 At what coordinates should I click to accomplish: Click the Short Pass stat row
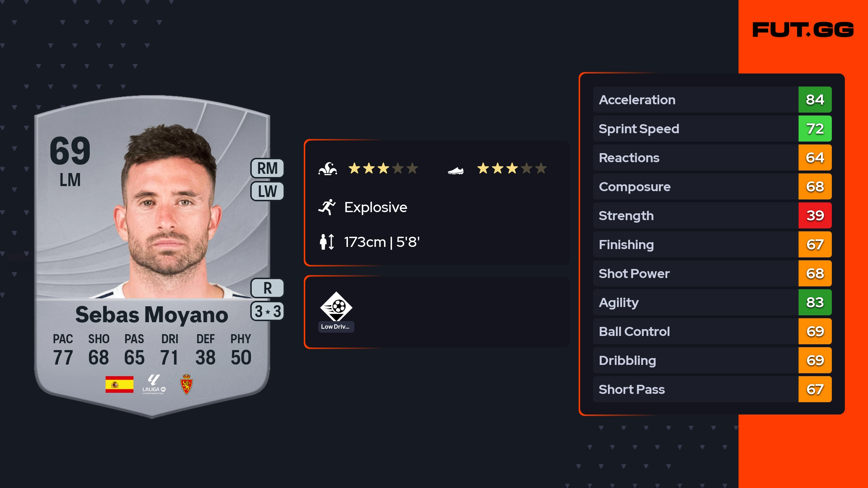click(694, 389)
